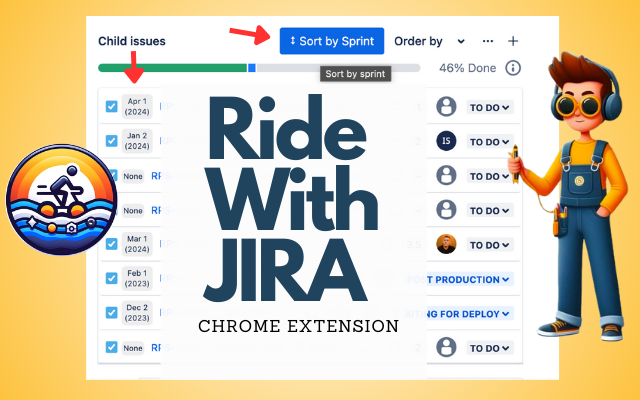The height and width of the screenshot is (400, 640).
Task: Open TO DO status dropdown in Mar 1 row
Action: click(489, 245)
